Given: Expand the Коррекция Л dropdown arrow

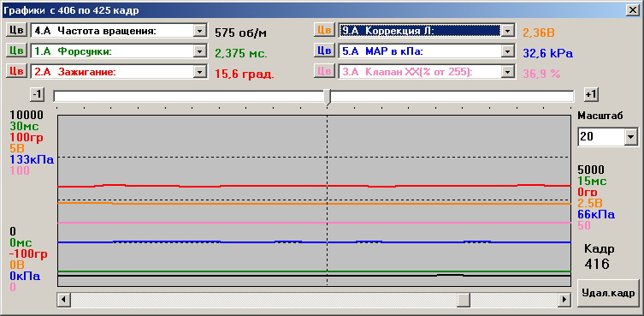Looking at the screenshot, I should [x=508, y=31].
